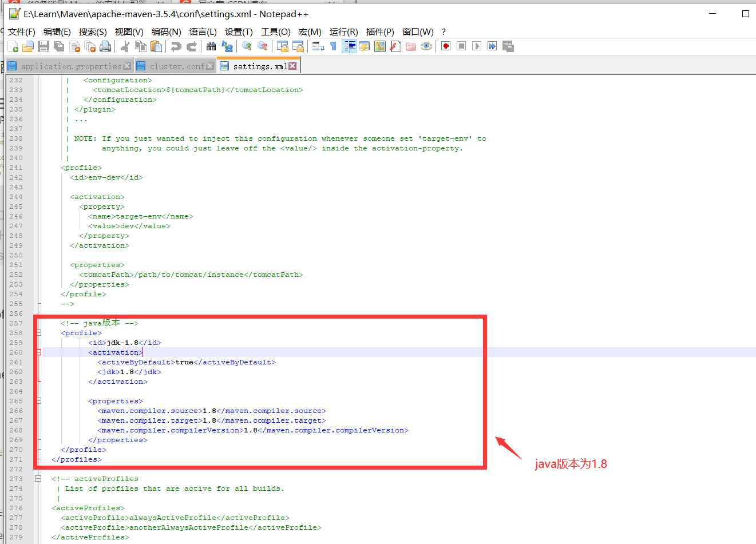The image size is (756, 544).
Task: Open the 编码(N) menu
Action: coord(166,32)
